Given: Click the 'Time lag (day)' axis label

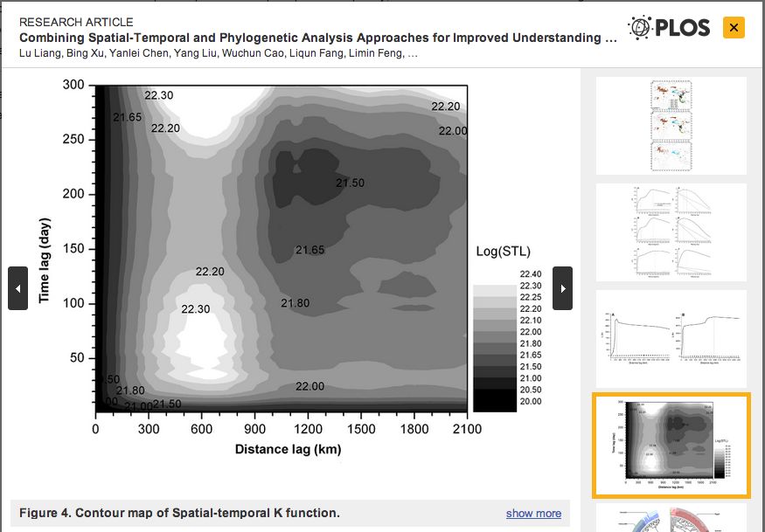Looking at the screenshot, I should [x=44, y=260].
